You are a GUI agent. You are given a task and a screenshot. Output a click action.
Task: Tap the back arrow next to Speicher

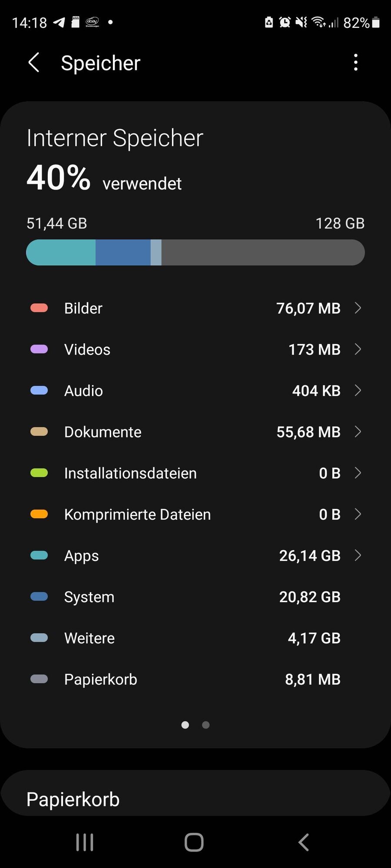click(x=34, y=62)
